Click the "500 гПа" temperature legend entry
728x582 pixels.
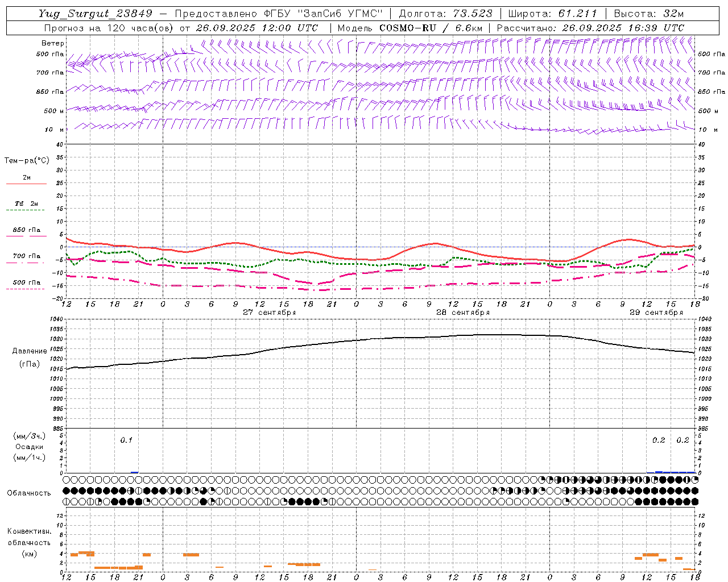click(x=27, y=282)
